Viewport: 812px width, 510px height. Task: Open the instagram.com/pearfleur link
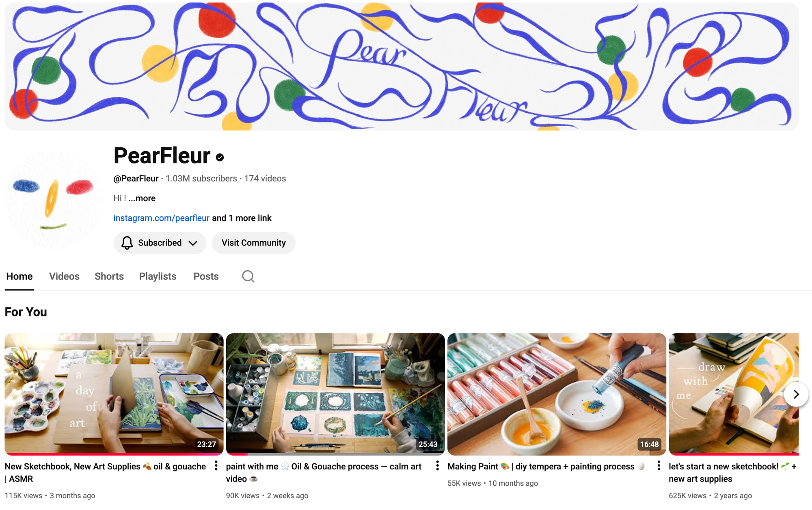pos(162,218)
